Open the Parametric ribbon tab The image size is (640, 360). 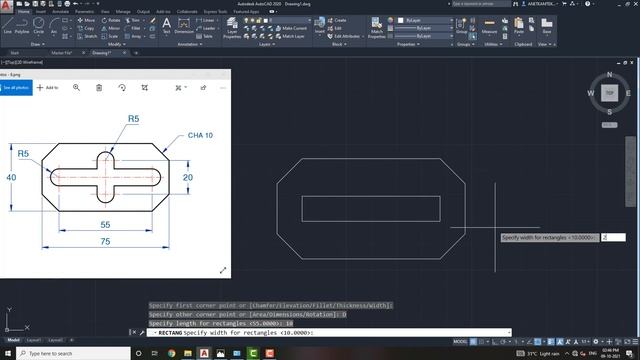[x=84, y=11]
